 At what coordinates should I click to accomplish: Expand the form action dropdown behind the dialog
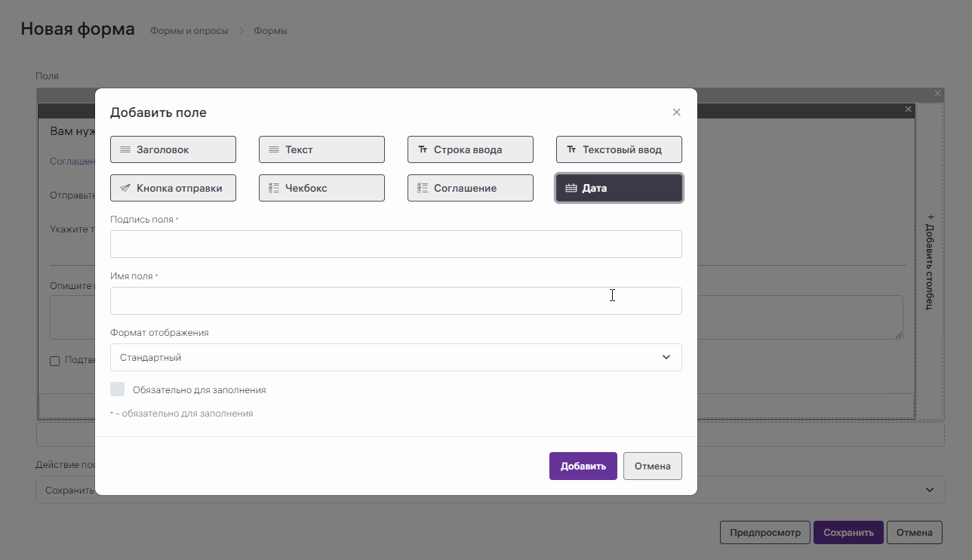tap(928, 490)
